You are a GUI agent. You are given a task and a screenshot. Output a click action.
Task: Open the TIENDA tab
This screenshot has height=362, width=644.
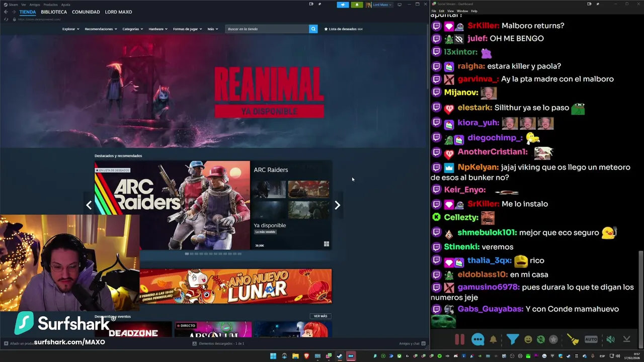(28, 12)
